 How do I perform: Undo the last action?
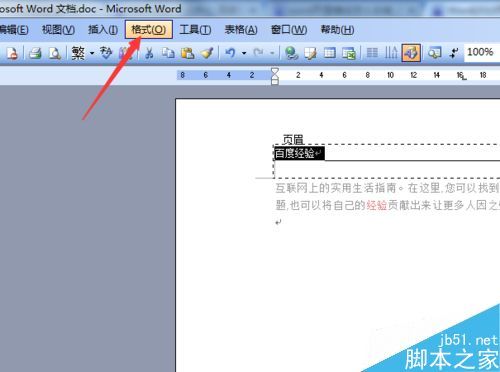click(230, 53)
